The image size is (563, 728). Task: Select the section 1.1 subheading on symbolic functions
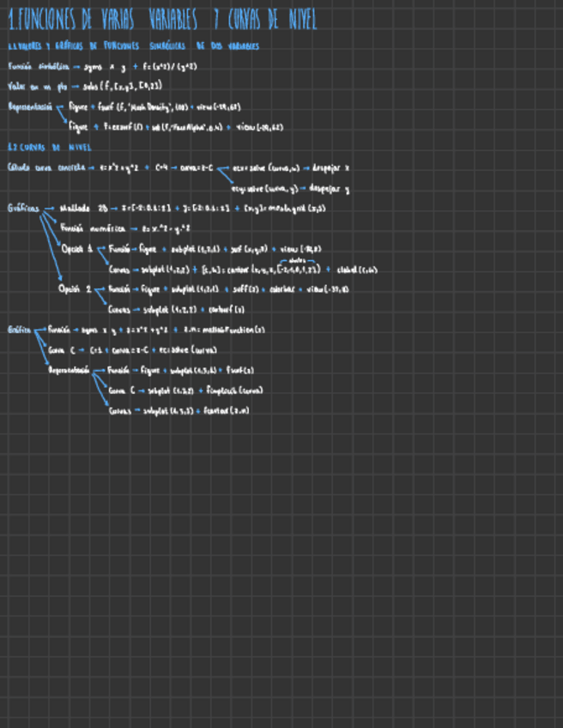click(133, 45)
